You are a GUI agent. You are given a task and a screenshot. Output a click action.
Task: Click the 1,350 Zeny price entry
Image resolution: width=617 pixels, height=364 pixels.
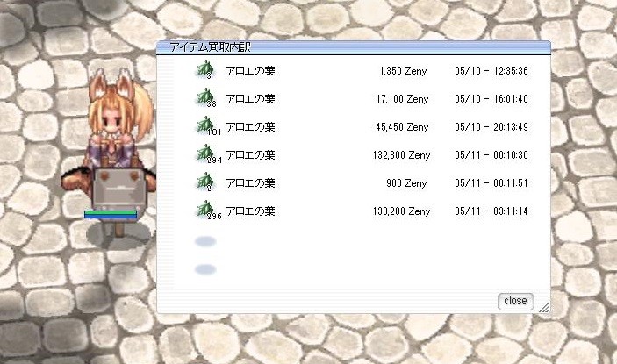tap(404, 71)
